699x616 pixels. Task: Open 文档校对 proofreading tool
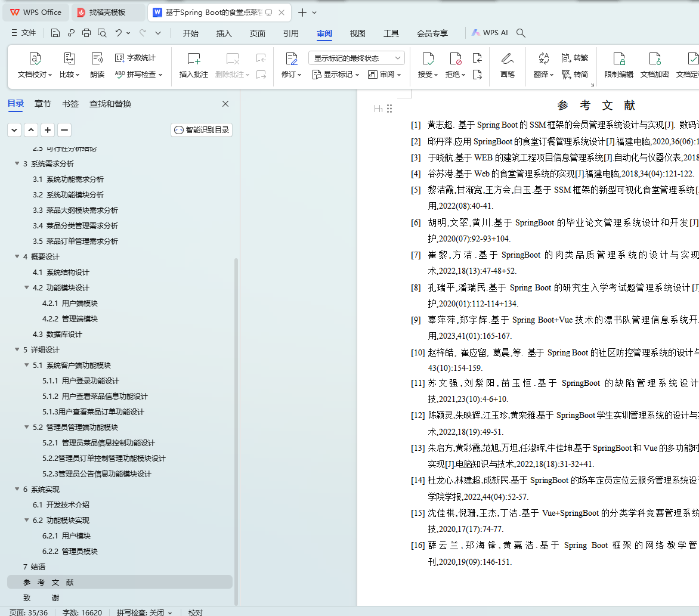click(35, 65)
